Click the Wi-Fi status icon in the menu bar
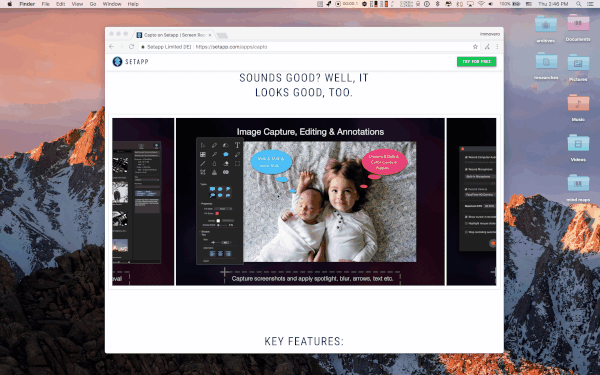 pyautogui.click(x=481, y=4)
